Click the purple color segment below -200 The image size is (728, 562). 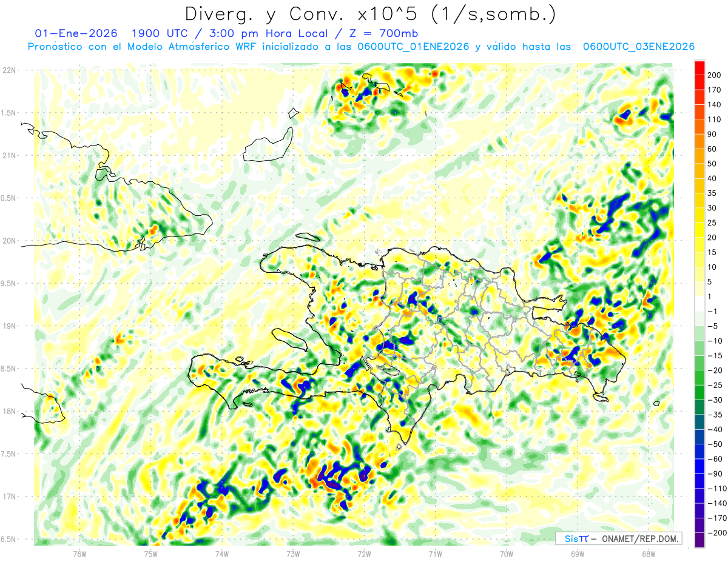point(700,540)
